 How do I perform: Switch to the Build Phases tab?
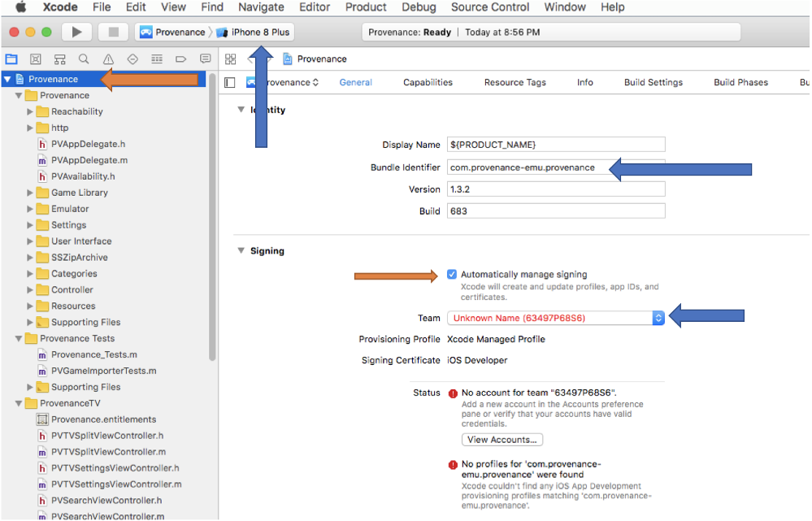[x=741, y=82]
